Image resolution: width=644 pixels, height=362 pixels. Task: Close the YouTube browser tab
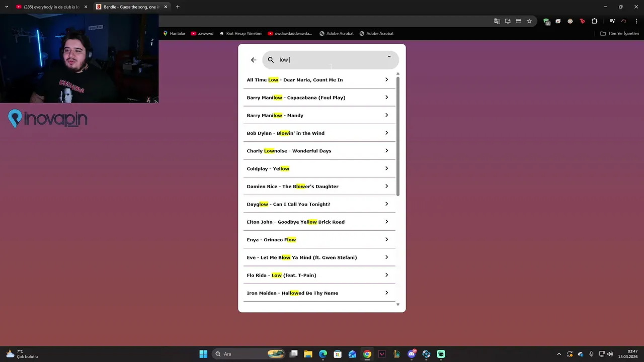click(x=86, y=7)
